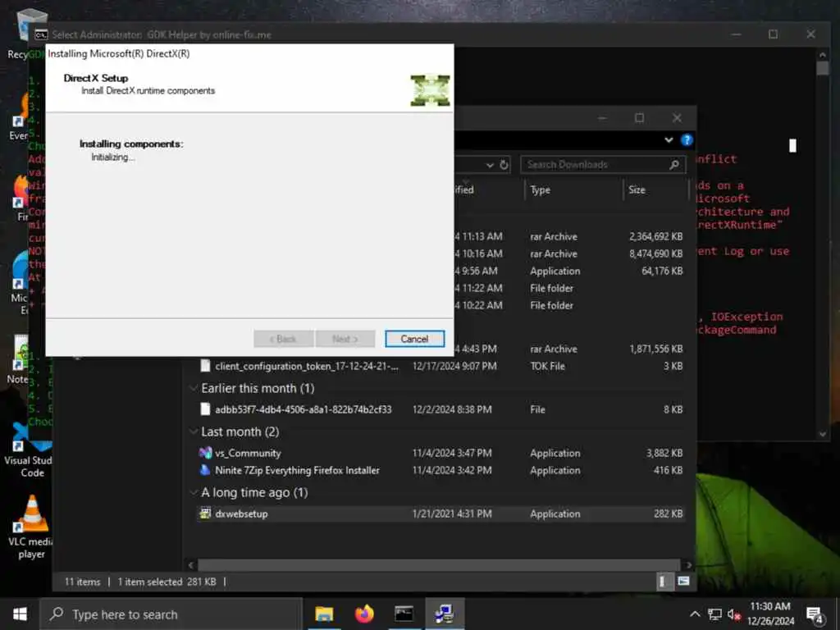This screenshot has width=840, height=630.
Task: Open File Explorer help icon
Action: [687, 140]
